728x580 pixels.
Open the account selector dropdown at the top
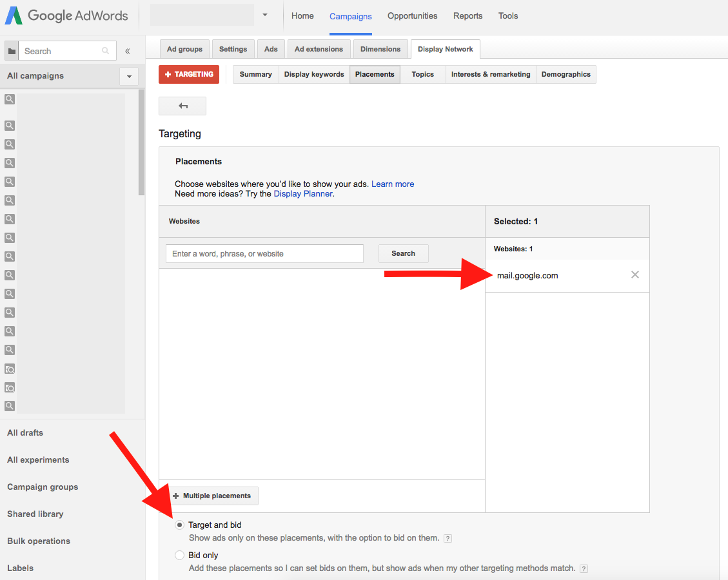(264, 15)
